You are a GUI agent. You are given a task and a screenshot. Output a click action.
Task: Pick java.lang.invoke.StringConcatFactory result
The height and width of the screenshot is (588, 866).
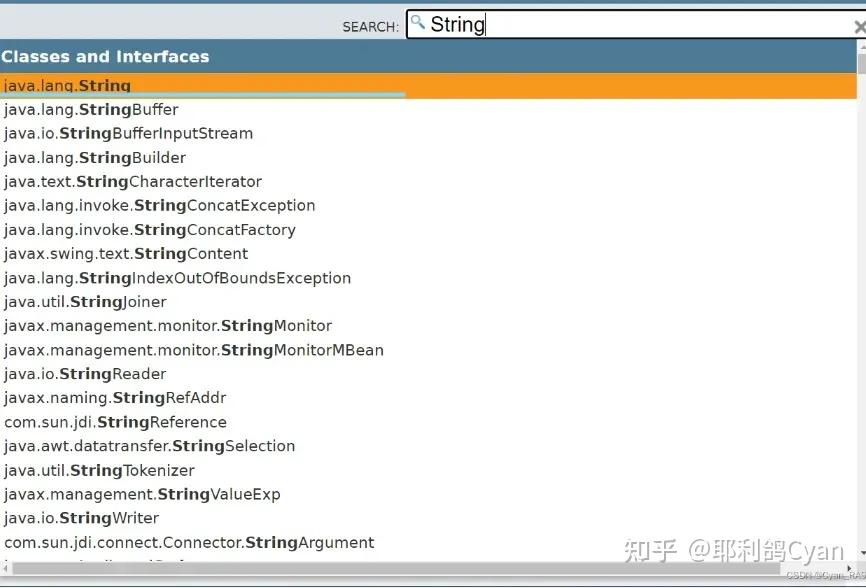tap(150, 230)
